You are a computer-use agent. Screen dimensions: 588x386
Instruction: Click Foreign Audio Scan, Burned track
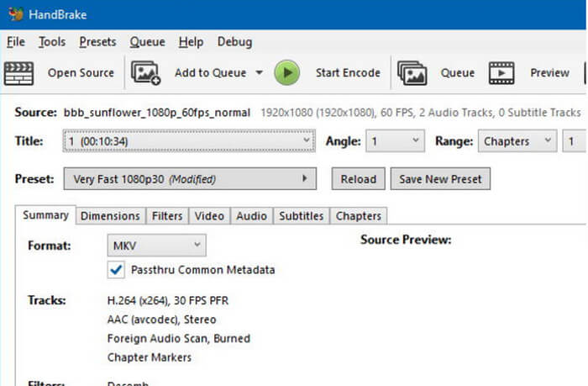click(178, 338)
